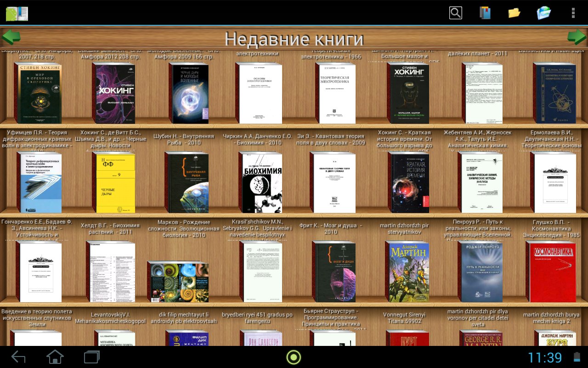Open Биохимия black-and-white cover

[x=260, y=183]
